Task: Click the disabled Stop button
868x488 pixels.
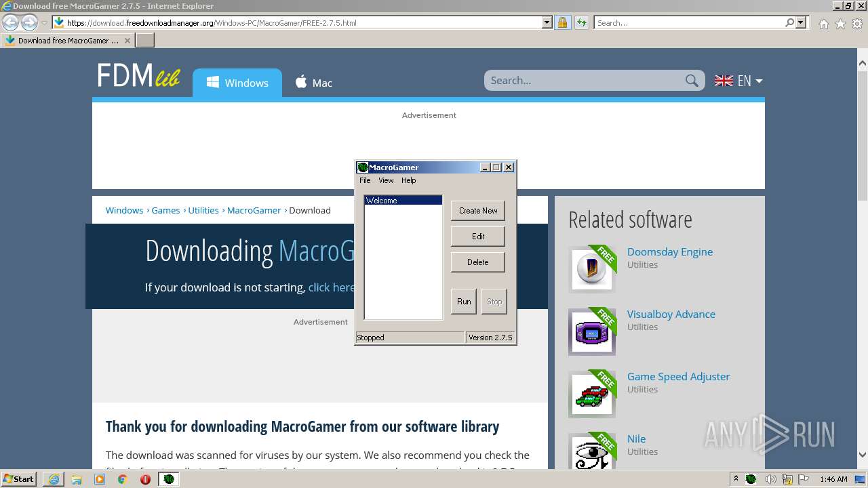Action: point(494,302)
